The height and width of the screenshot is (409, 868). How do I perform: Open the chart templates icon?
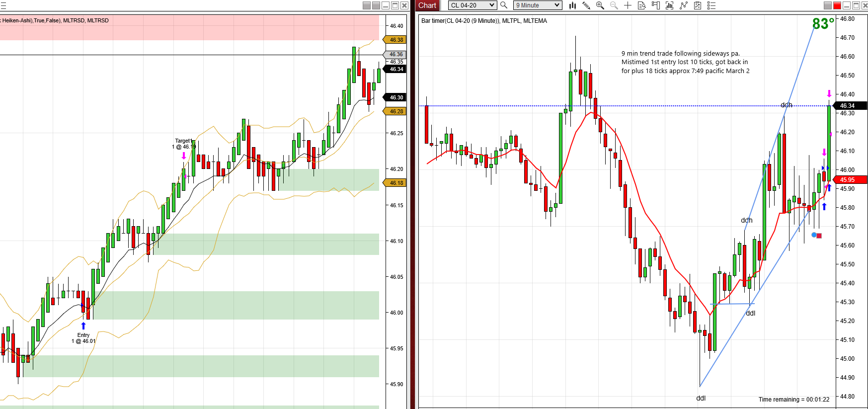point(698,5)
